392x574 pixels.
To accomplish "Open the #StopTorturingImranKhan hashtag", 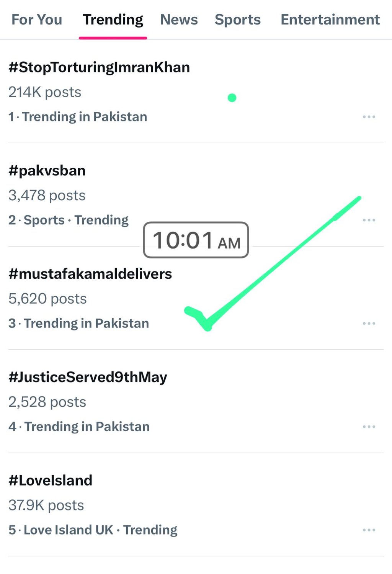I will tap(100, 67).
